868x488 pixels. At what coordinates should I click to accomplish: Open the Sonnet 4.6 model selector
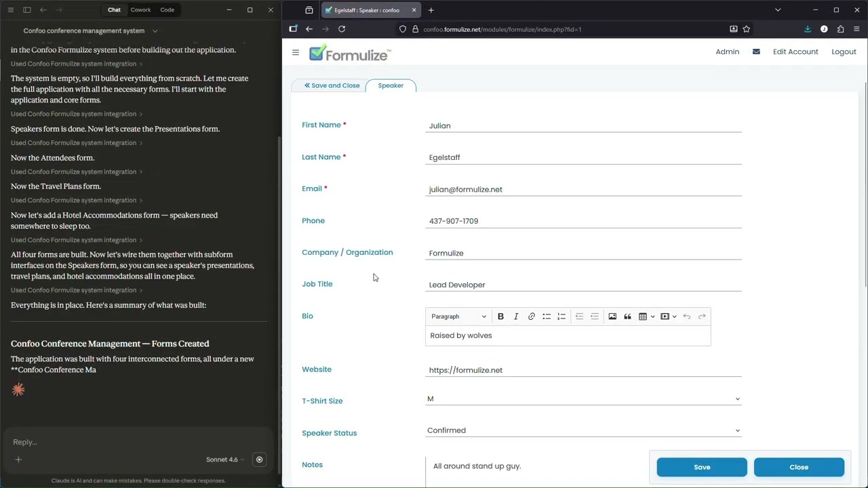coord(225,460)
